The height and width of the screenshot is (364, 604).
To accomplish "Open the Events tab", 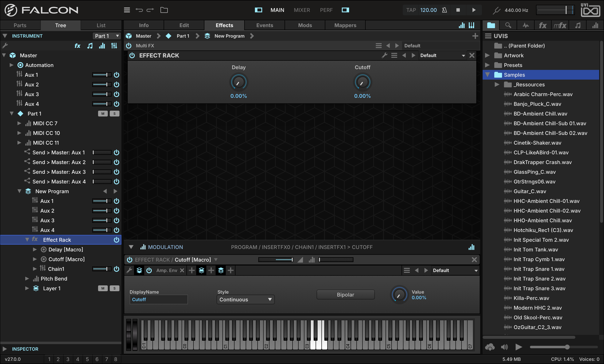I will point(265,25).
